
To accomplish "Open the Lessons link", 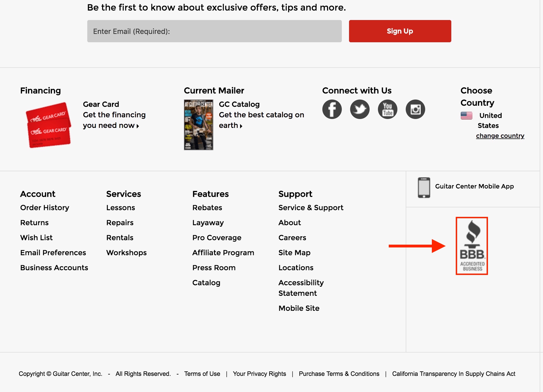I will pyautogui.click(x=121, y=208).
